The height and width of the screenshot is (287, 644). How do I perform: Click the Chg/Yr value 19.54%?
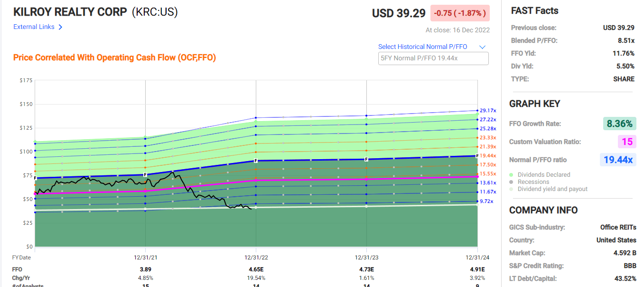pyautogui.click(x=256, y=277)
